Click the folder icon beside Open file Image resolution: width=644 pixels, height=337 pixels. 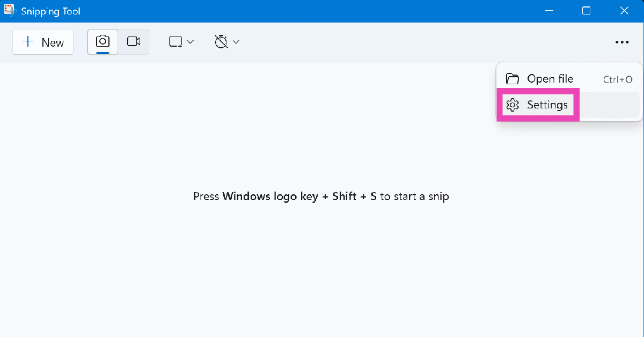513,79
